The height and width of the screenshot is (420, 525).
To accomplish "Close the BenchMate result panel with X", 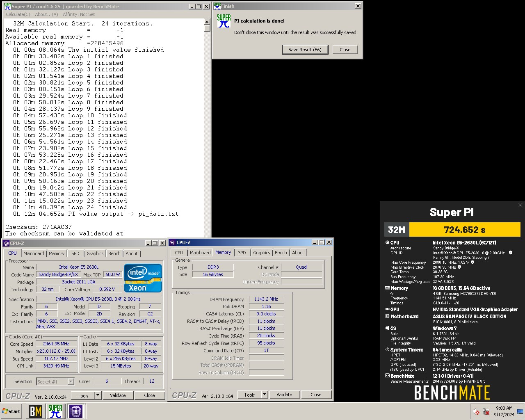I will coord(520,205).
